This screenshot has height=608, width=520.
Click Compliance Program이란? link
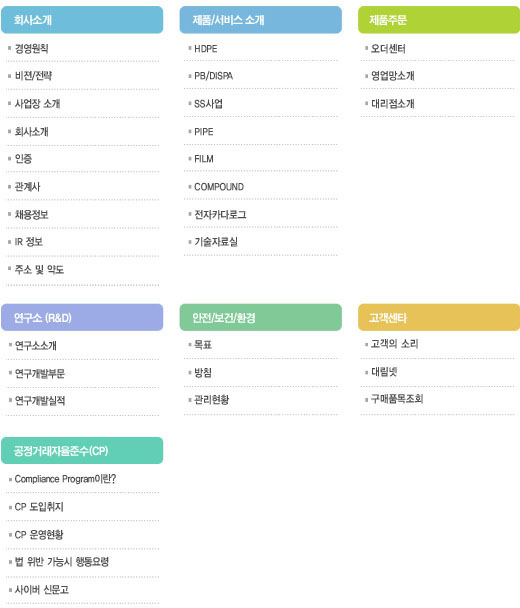pyautogui.click(x=65, y=479)
